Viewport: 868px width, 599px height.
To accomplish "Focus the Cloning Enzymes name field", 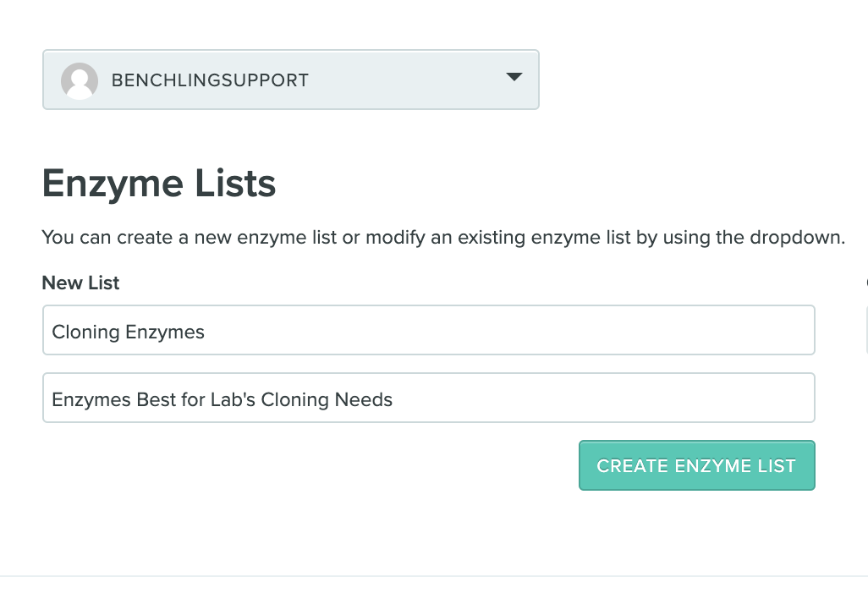I will click(428, 331).
